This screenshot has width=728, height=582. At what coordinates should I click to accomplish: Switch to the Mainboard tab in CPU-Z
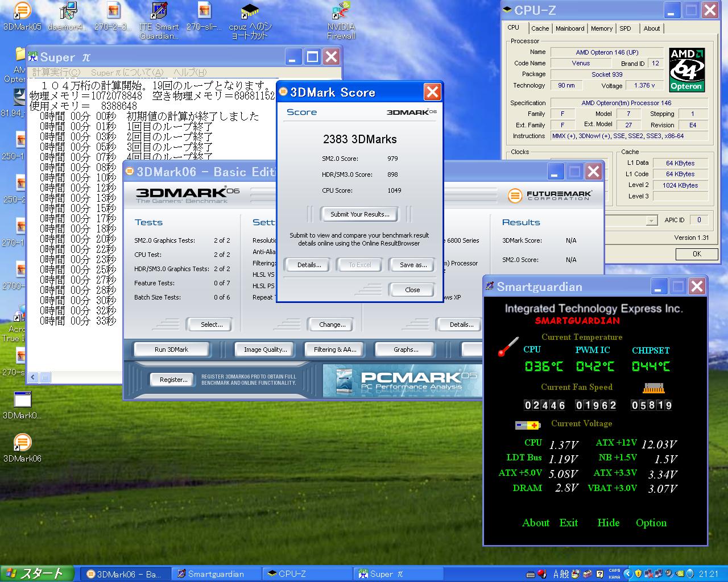pos(570,28)
